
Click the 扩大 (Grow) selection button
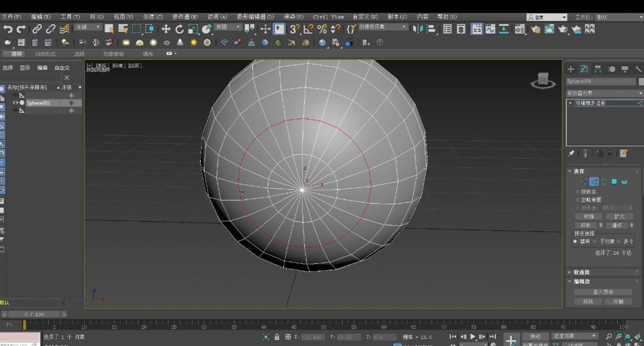[x=619, y=217]
